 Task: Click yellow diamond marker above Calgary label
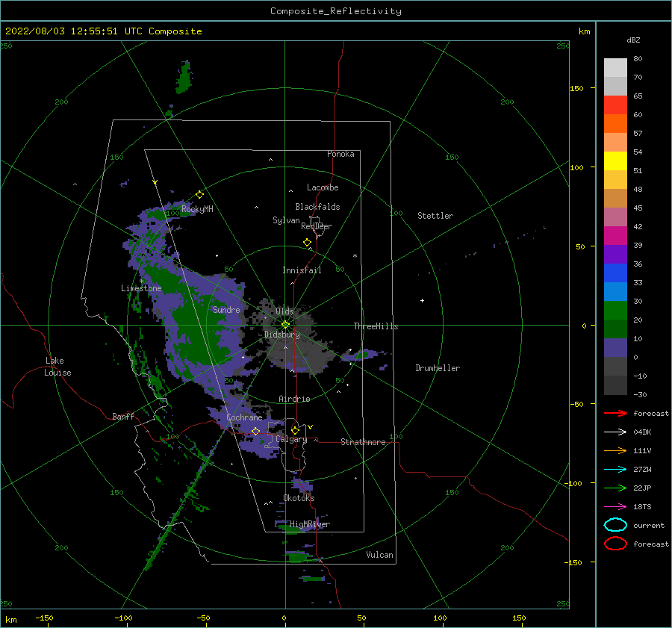(295, 430)
